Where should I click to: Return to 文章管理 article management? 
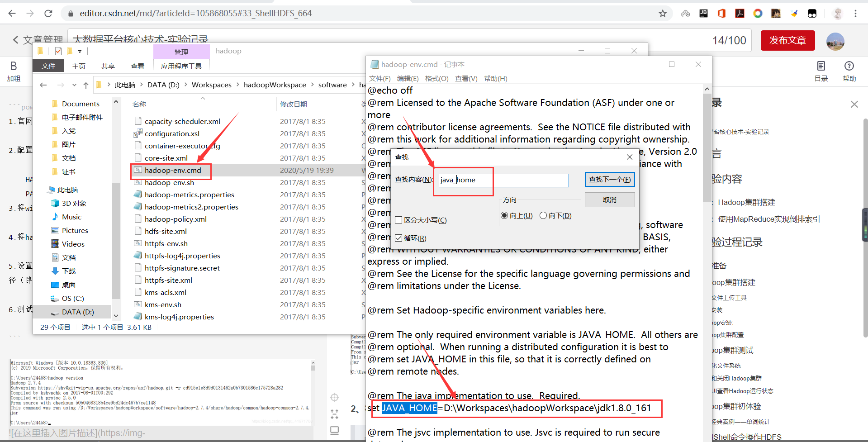pos(38,40)
